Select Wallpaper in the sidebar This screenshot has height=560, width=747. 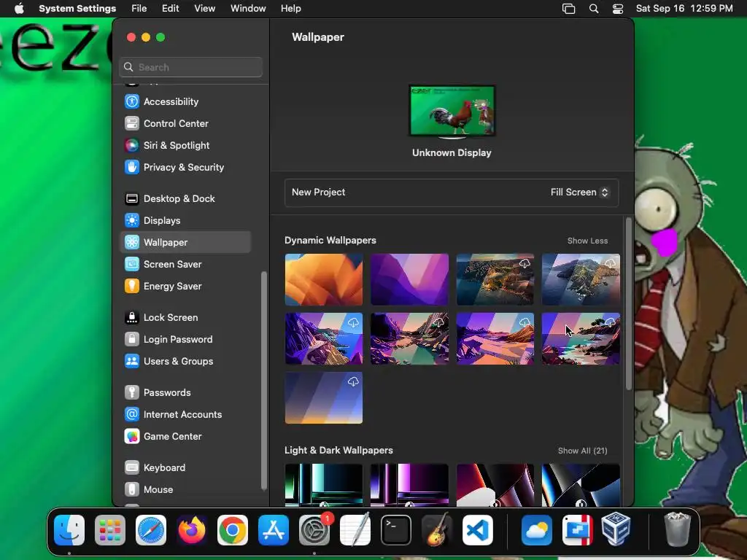185,242
